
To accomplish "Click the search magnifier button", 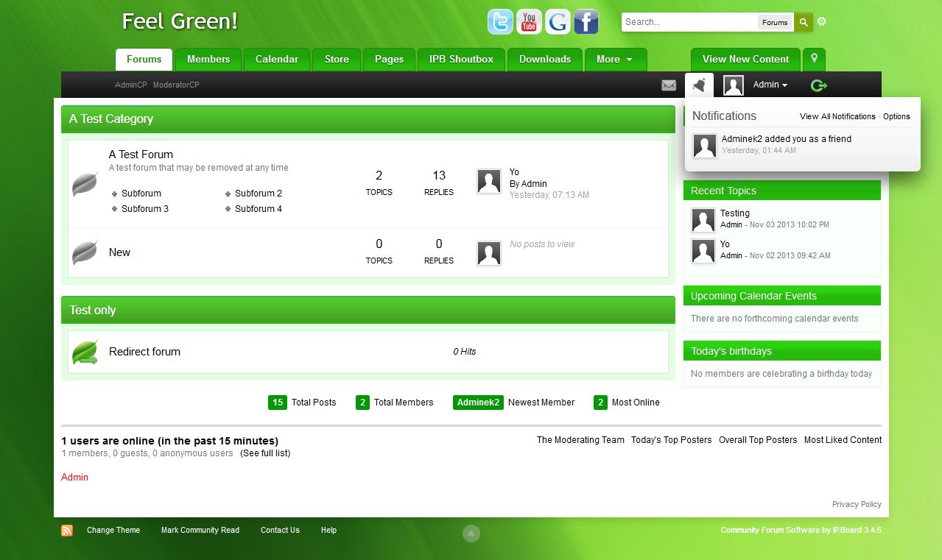I will tap(803, 22).
